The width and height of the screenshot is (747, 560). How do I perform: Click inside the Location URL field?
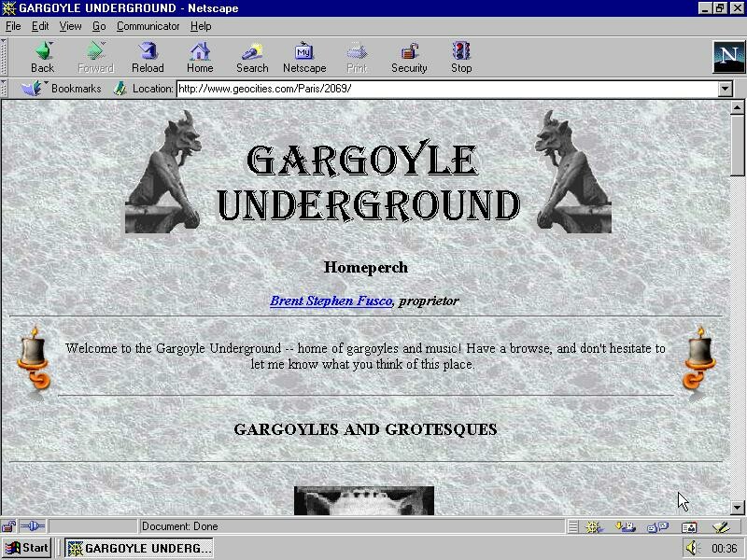(x=448, y=89)
